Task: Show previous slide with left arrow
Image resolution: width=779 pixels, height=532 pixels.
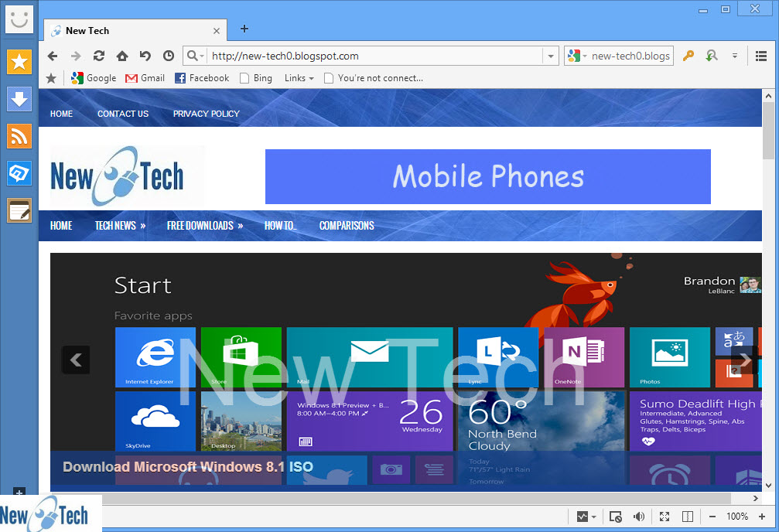Action: (x=76, y=360)
